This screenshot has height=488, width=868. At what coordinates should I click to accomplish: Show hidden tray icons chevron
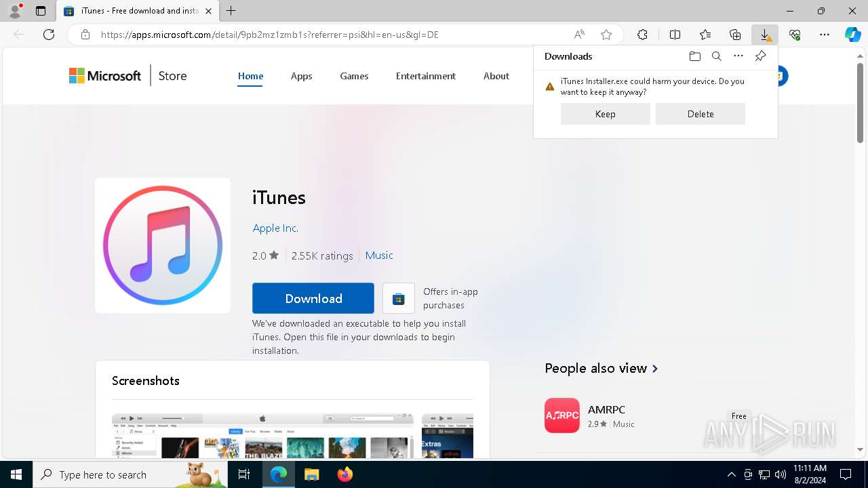coord(731,474)
